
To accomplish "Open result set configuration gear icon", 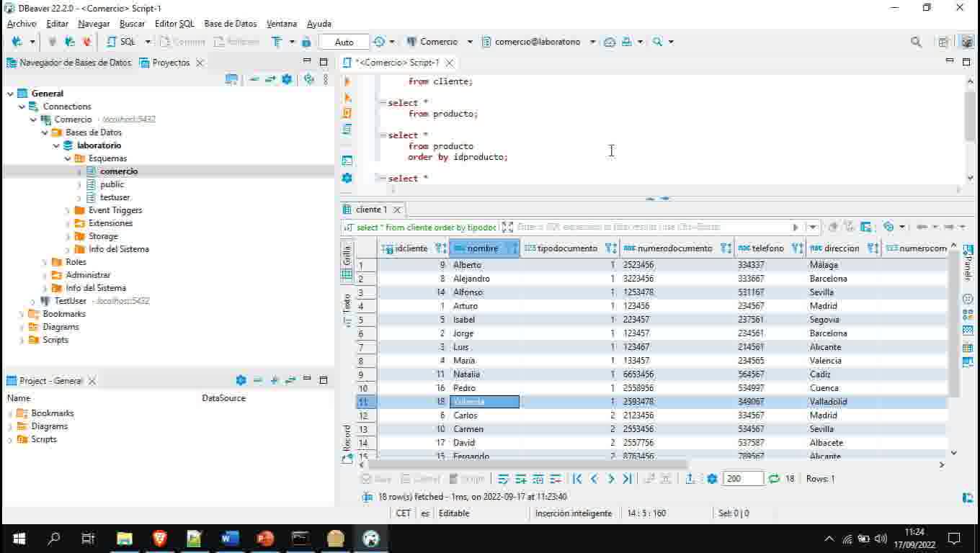I will click(x=712, y=479).
